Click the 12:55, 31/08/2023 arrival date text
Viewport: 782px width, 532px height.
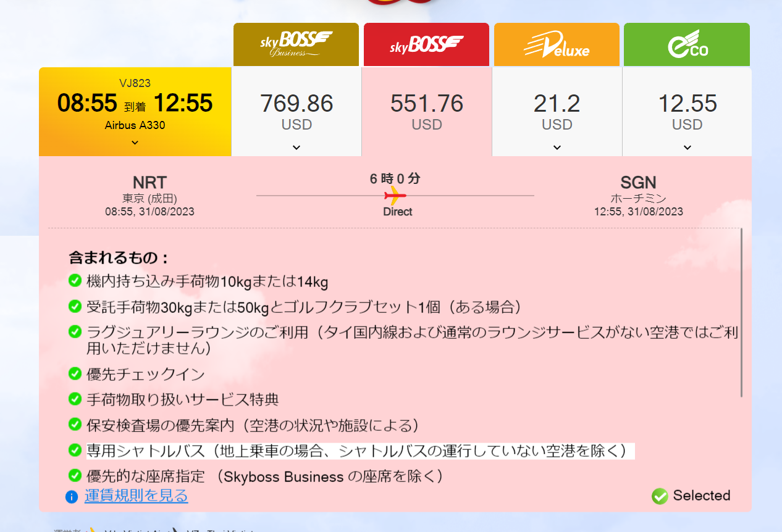point(639,212)
